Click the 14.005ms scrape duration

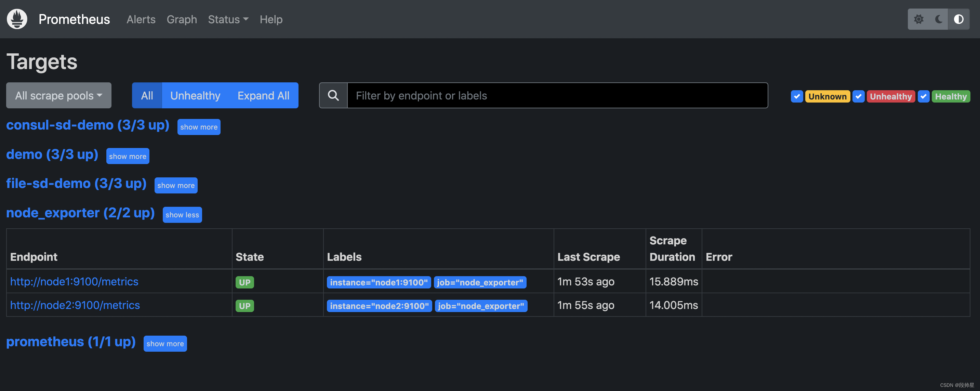click(x=673, y=305)
